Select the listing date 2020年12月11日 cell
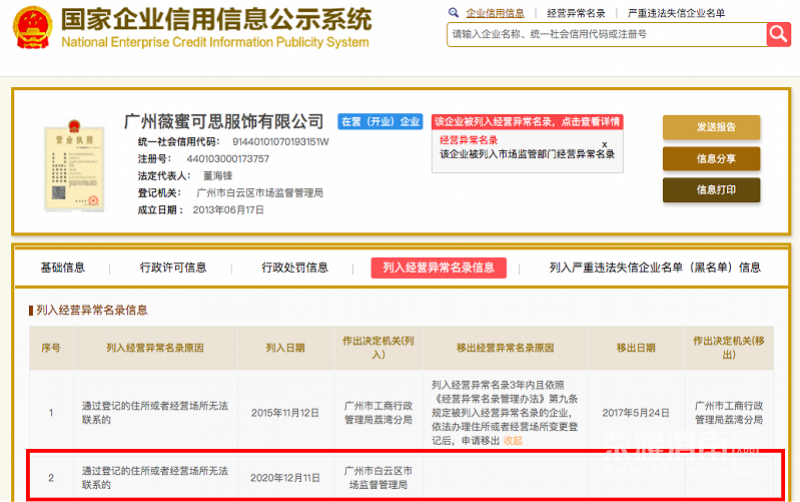The image size is (800, 502). (x=285, y=478)
